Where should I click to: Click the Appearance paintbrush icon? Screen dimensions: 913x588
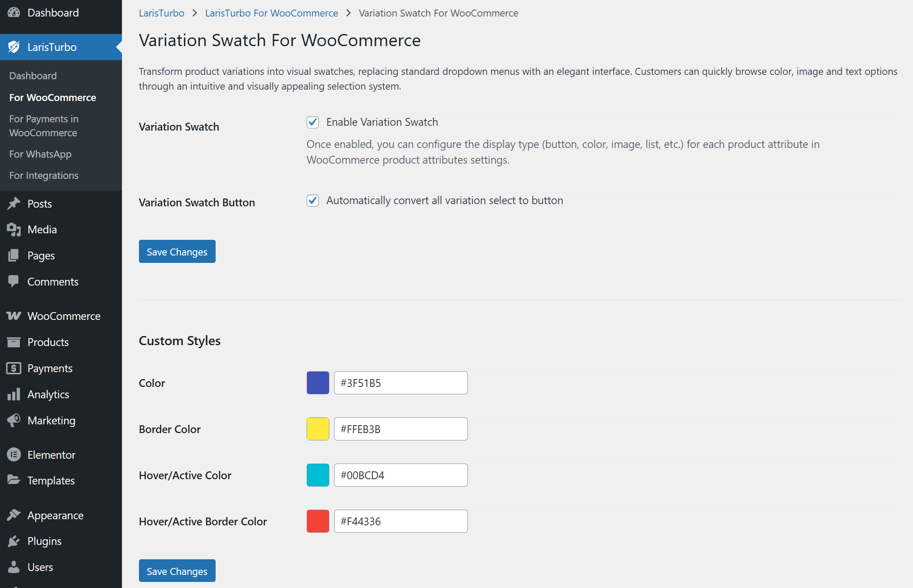[x=14, y=515]
